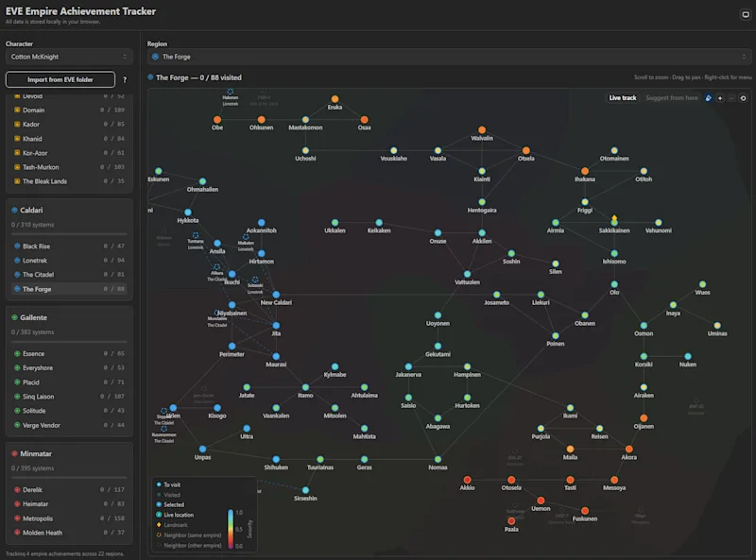756x560 pixels.
Task: Zoom out with the minus icon
Action: tap(731, 98)
